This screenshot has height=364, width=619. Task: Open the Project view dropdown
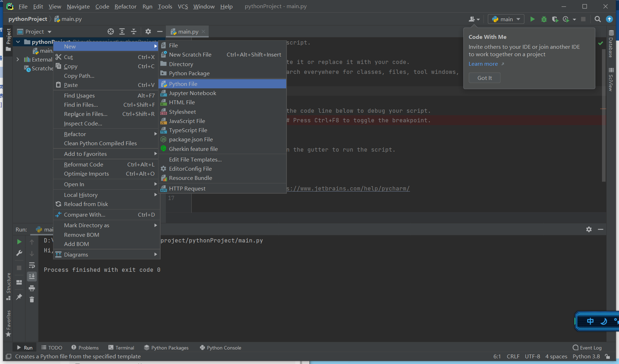[x=34, y=31]
